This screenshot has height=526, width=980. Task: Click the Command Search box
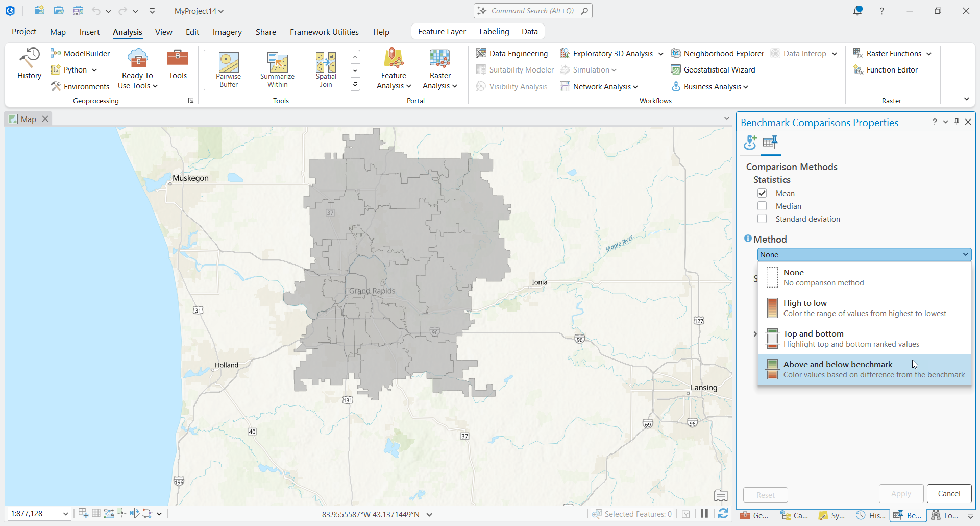tap(532, 11)
